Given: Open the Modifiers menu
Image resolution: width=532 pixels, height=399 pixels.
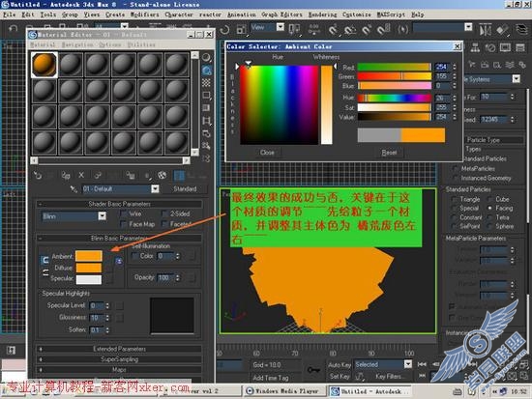Looking at the screenshot, I should 144,14.
